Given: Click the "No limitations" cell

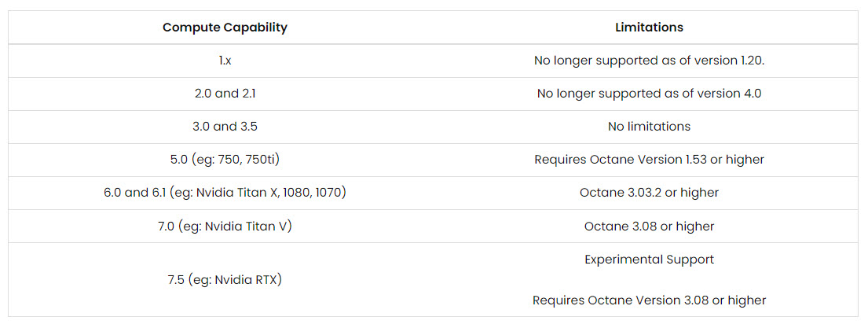Looking at the screenshot, I should [x=649, y=127].
